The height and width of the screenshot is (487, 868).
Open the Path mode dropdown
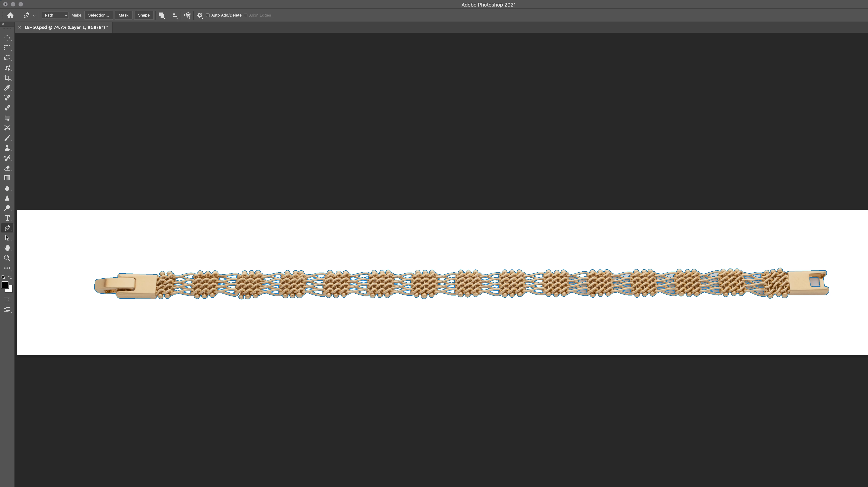[x=55, y=15]
